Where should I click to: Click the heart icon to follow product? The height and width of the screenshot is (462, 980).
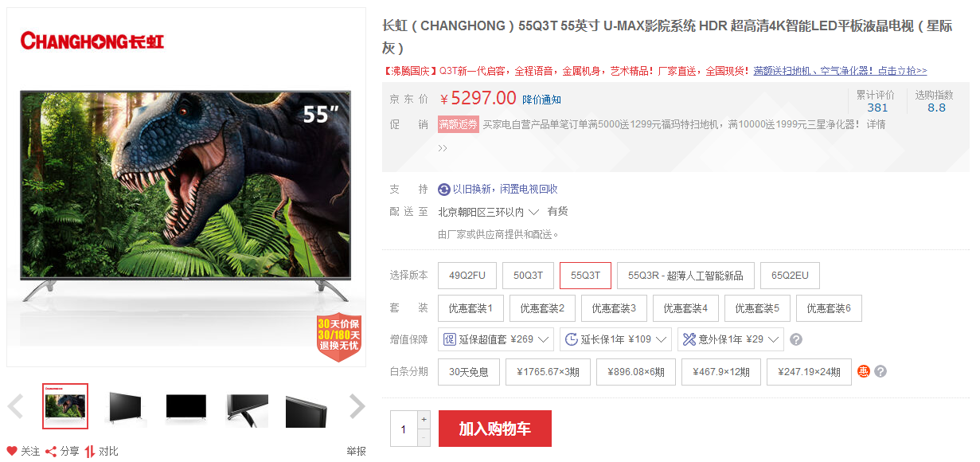tap(12, 451)
